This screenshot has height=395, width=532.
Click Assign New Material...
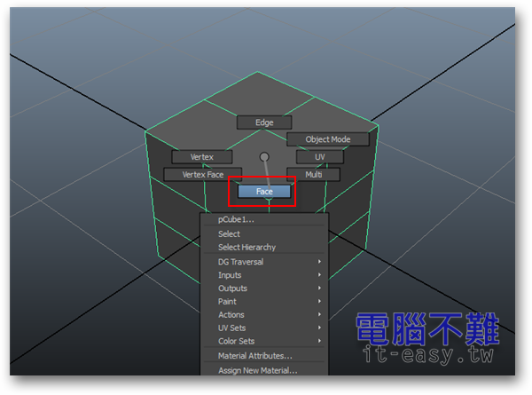pos(257,370)
